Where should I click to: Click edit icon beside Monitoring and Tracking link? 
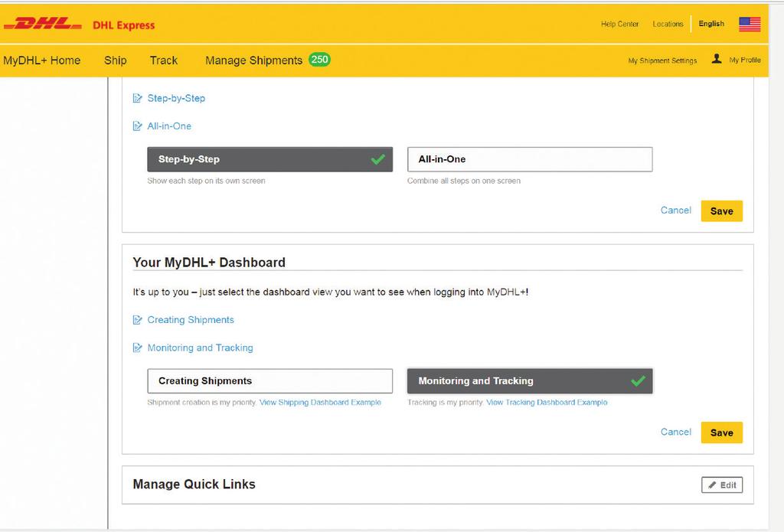(x=138, y=348)
